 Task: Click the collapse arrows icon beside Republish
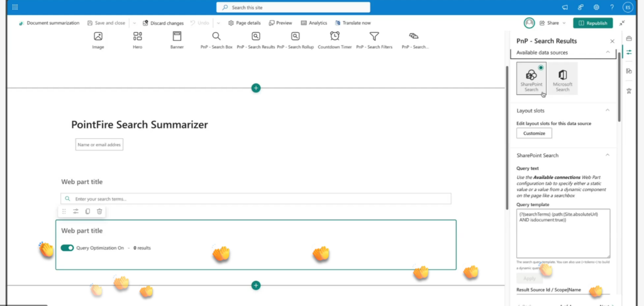coord(622,23)
